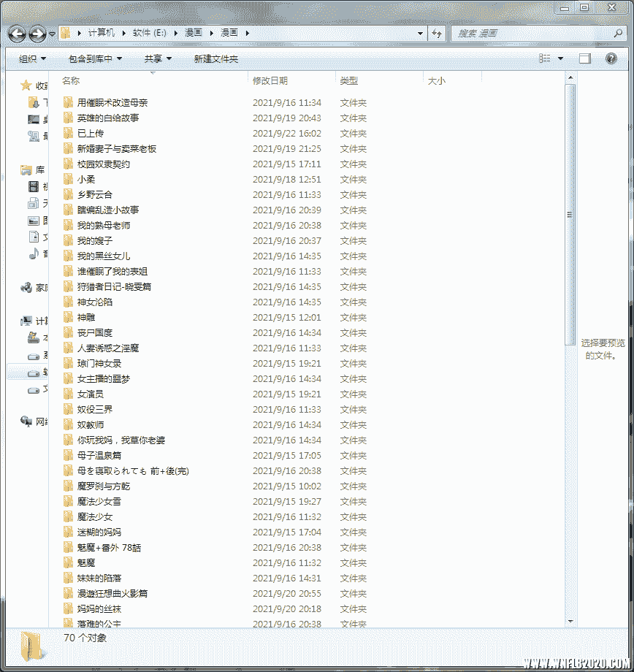
Task: Click the file list scrollbar down arrow
Action: [570, 621]
